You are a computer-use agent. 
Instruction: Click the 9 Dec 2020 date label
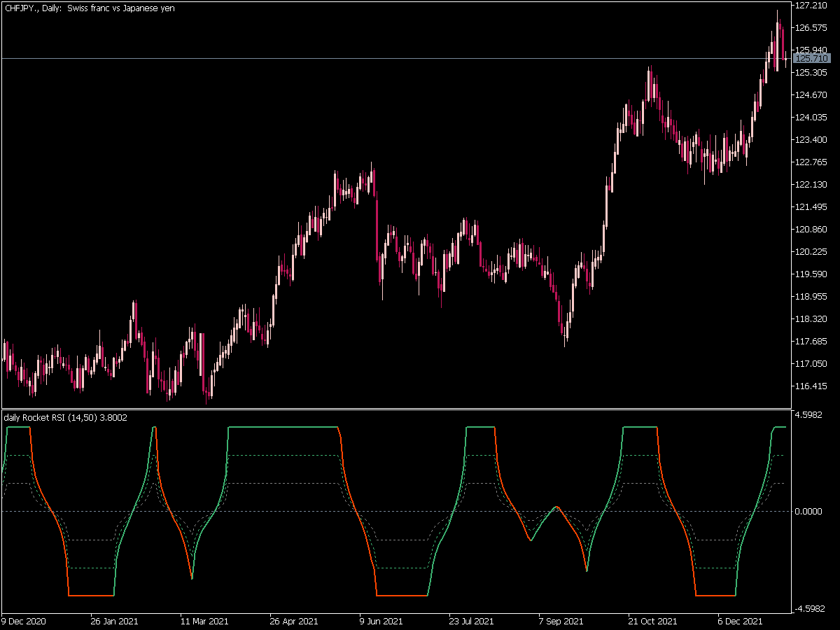pos(24,622)
